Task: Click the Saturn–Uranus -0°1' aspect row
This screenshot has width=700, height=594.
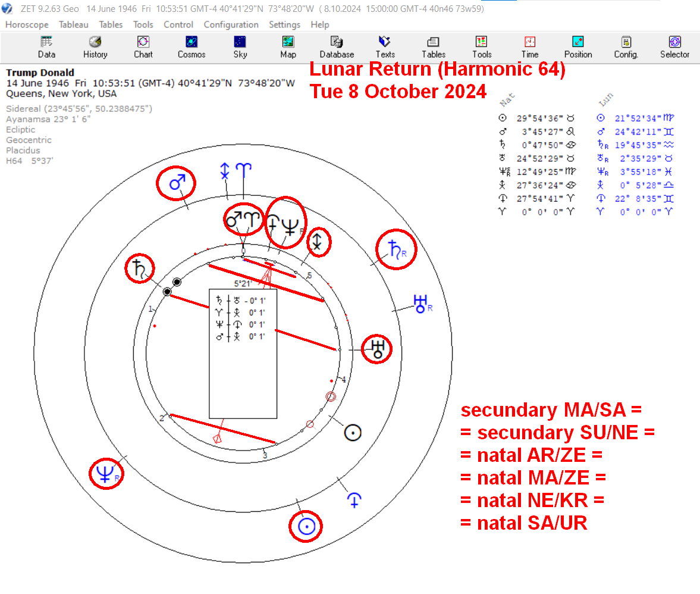Action: pos(241,301)
